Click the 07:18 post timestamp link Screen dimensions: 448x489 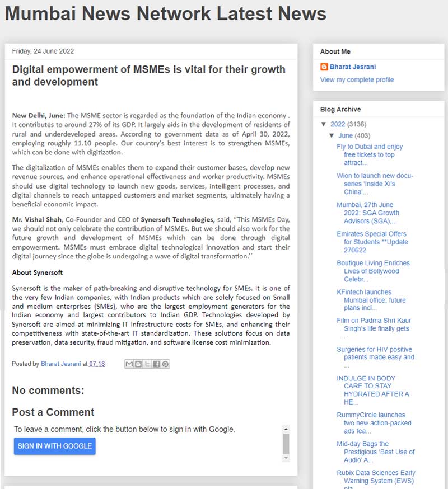[97, 364]
